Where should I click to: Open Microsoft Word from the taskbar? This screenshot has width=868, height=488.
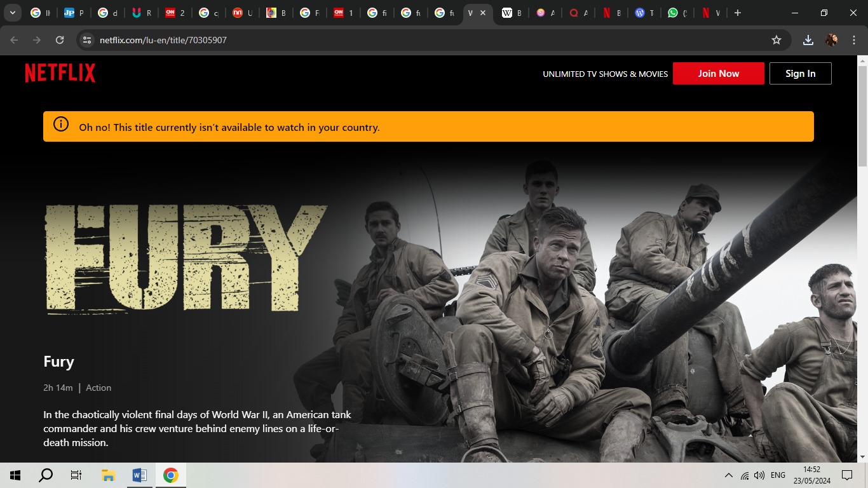tap(139, 475)
